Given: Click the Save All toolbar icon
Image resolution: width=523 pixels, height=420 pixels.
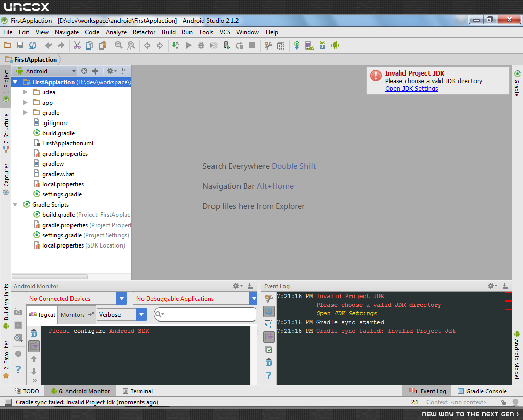Looking at the screenshot, I should click(20, 45).
